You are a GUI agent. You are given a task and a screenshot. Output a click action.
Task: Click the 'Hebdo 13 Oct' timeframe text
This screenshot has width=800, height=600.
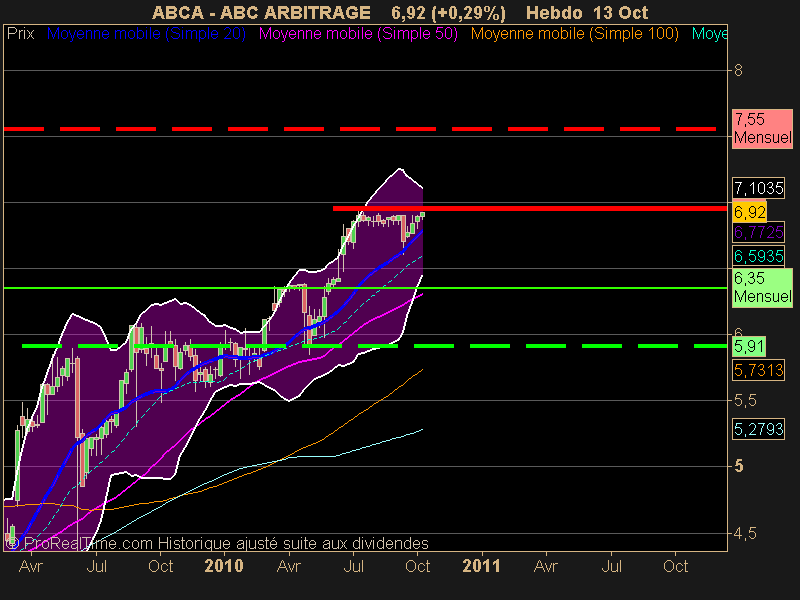tap(587, 12)
